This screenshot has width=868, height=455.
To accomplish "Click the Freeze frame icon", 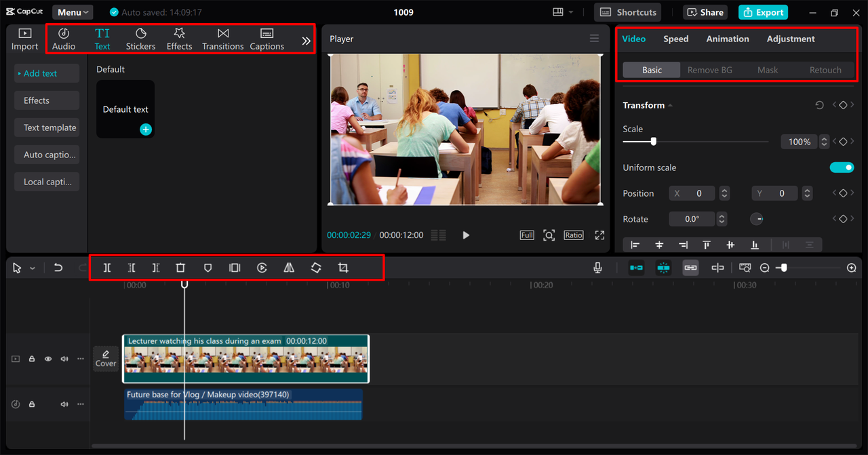I will pos(235,268).
